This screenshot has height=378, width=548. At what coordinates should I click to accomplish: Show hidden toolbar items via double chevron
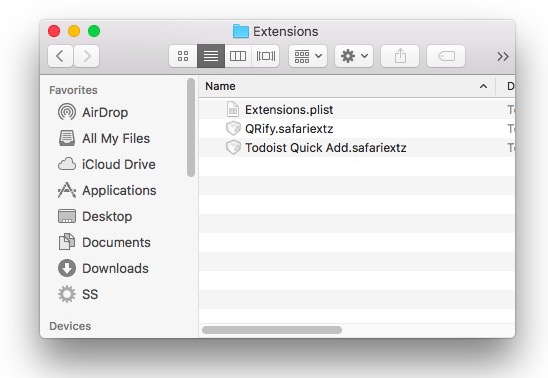(x=503, y=56)
